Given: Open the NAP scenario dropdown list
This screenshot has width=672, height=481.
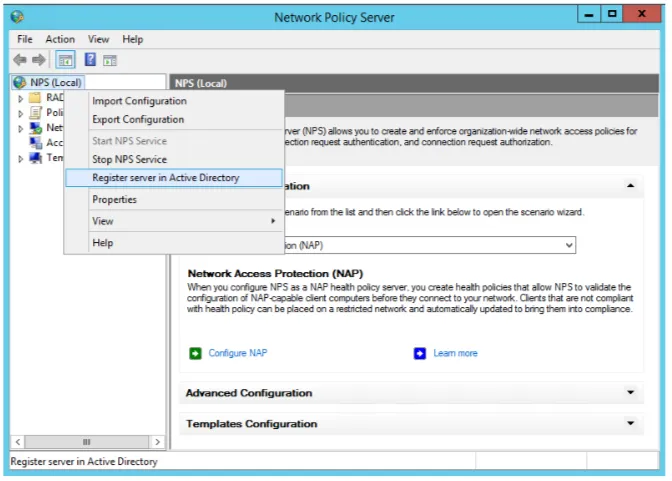Looking at the screenshot, I should 569,245.
